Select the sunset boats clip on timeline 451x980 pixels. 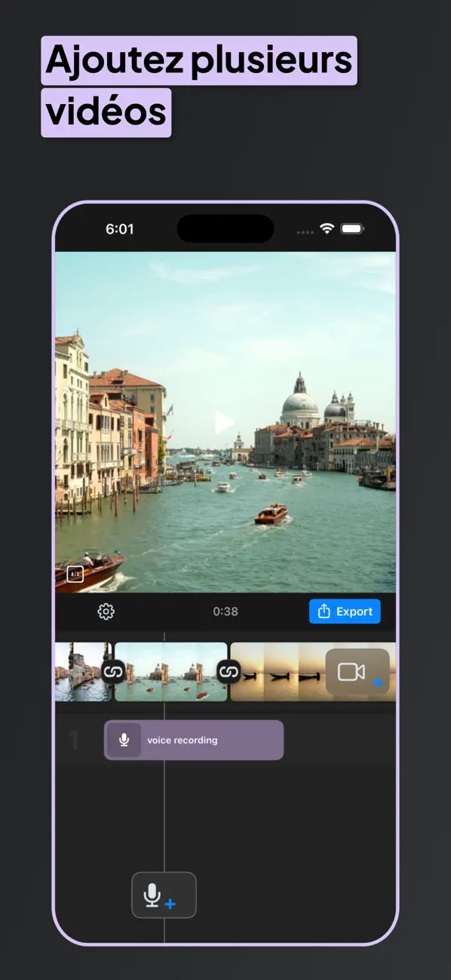coord(313,672)
